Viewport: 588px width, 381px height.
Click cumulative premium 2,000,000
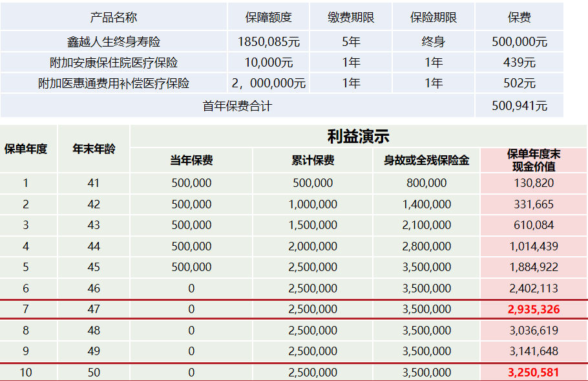[x=313, y=246]
